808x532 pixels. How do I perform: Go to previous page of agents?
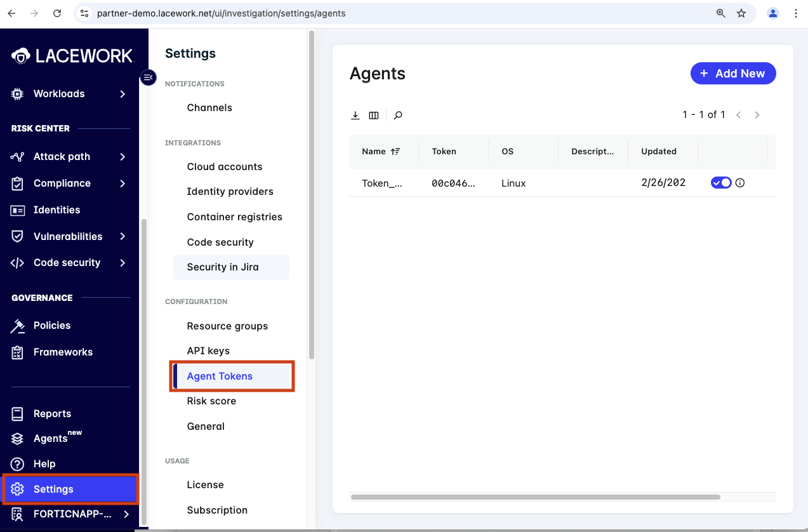tap(738, 115)
